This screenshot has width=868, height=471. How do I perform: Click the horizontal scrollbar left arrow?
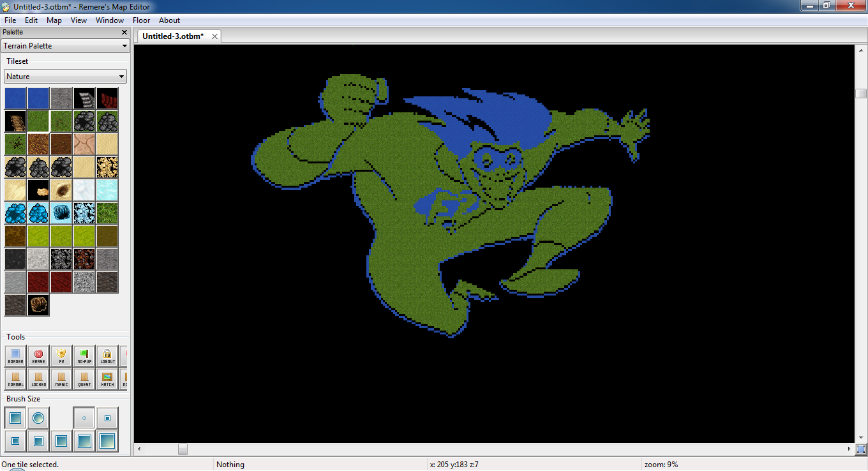pyautogui.click(x=139, y=449)
